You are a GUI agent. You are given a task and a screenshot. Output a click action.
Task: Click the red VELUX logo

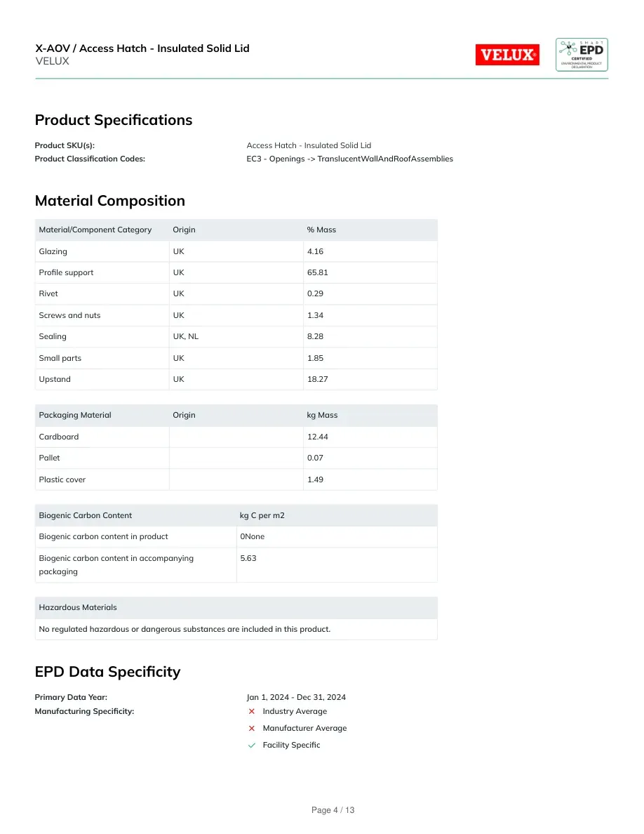[507, 55]
